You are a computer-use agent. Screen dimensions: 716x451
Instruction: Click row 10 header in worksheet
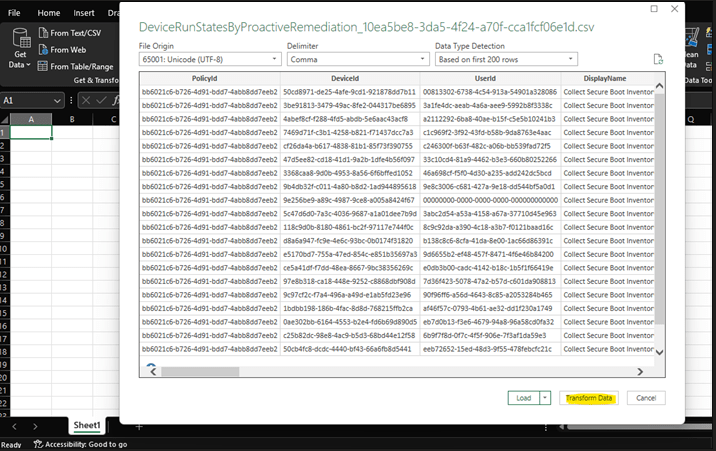(x=4, y=249)
